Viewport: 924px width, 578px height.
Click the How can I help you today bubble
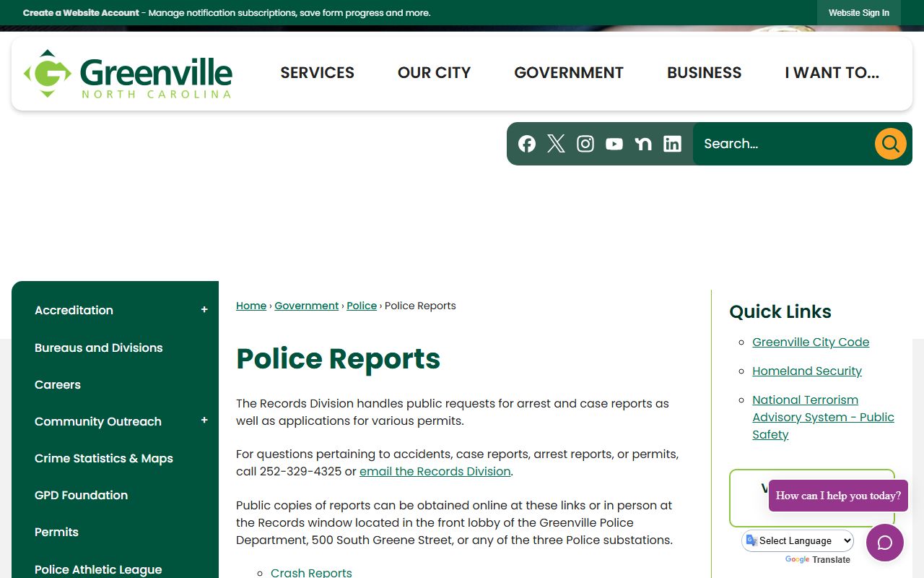pos(838,496)
